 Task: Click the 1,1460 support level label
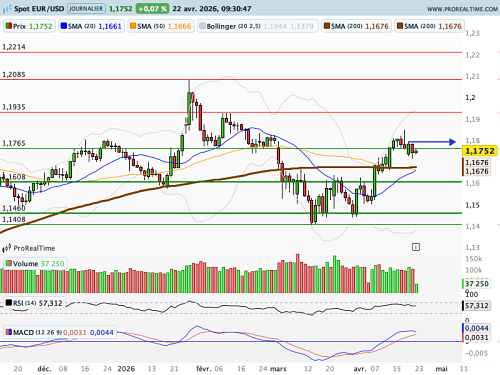pyautogui.click(x=14, y=208)
